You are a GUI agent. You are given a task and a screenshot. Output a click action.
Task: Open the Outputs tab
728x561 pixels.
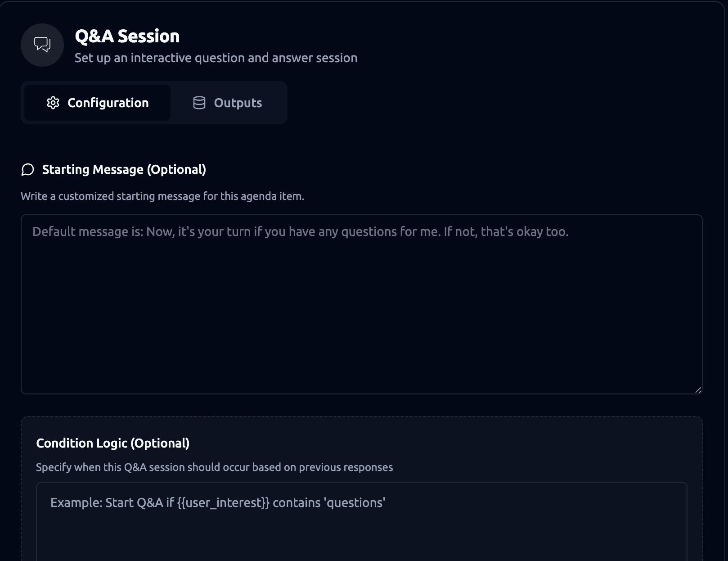point(228,103)
